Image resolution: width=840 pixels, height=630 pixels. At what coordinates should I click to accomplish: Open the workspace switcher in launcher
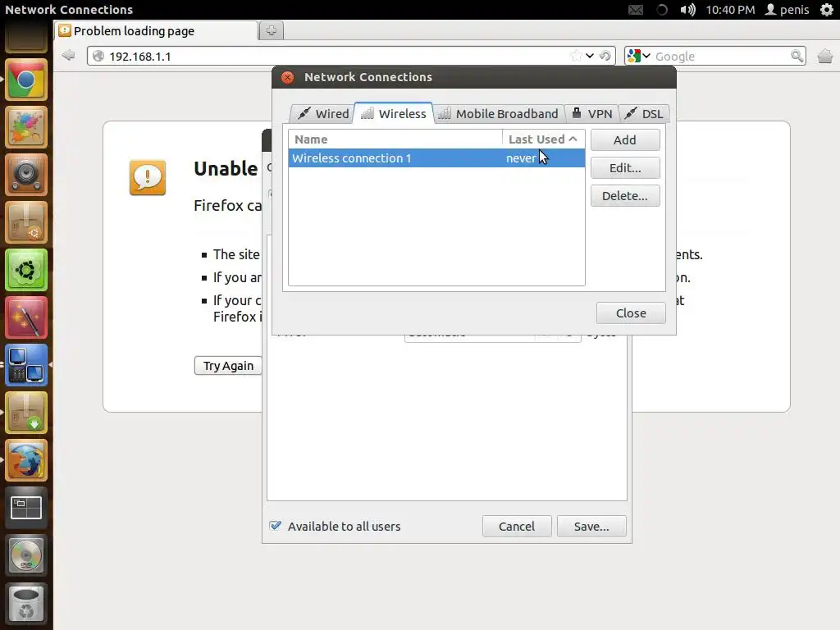point(25,508)
